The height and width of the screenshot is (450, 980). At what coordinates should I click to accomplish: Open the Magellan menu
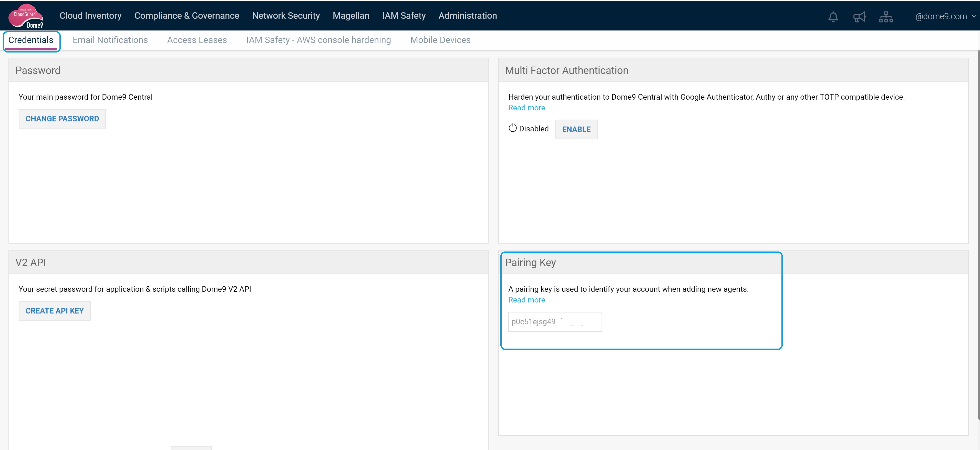pyautogui.click(x=351, y=16)
